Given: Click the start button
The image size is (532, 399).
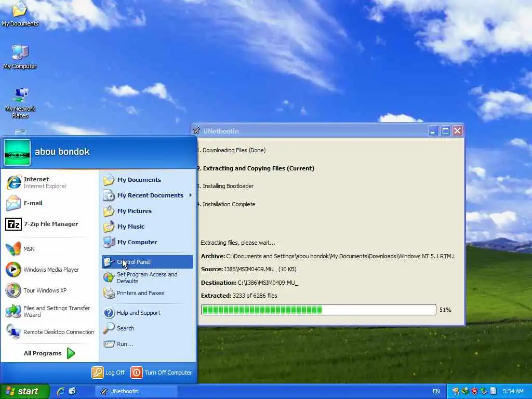Looking at the screenshot, I should tap(25, 391).
